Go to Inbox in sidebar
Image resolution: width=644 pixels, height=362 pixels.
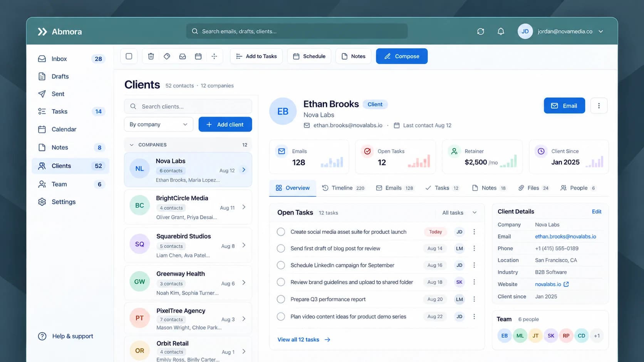(x=70, y=59)
